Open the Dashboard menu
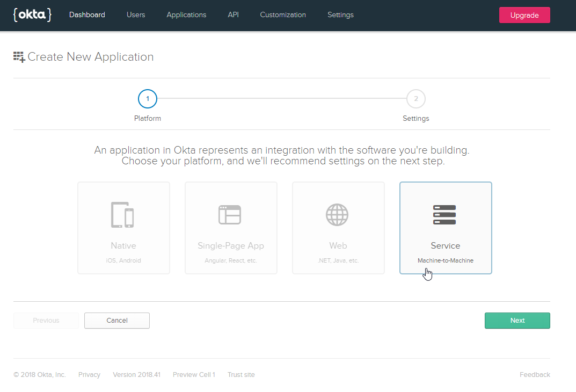The width and height of the screenshot is (576, 392). tap(87, 15)
